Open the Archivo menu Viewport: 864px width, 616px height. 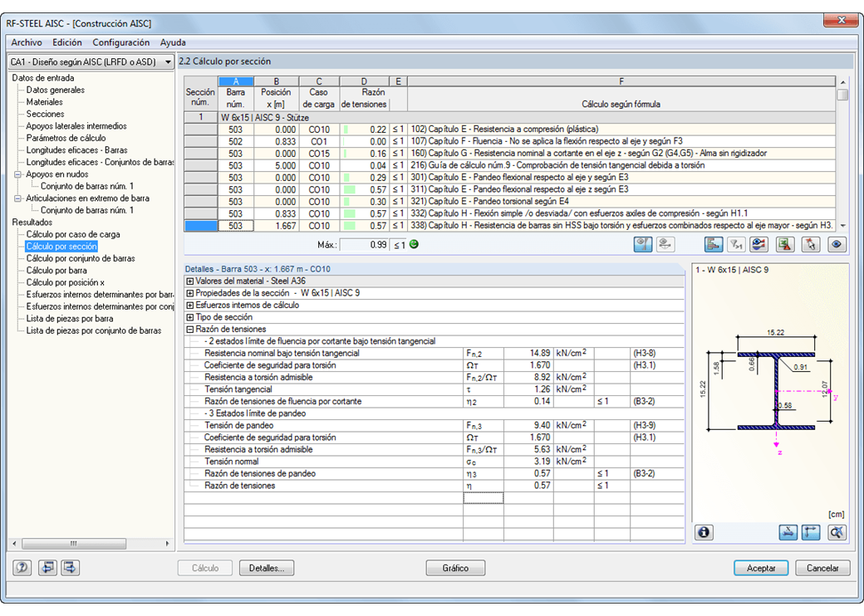(27, 42)
